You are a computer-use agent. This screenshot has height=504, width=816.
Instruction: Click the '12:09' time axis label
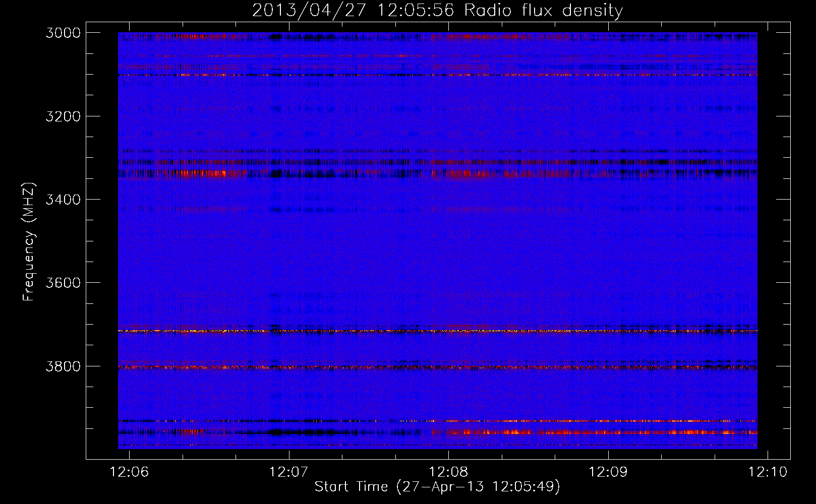(608, 472)
